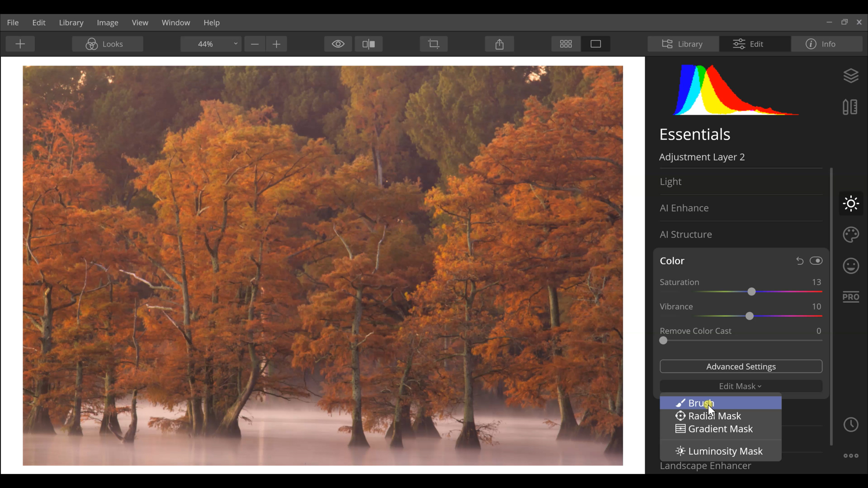Click the histogram display
This screenshot has height=488, width=868.
click(736, 89)
